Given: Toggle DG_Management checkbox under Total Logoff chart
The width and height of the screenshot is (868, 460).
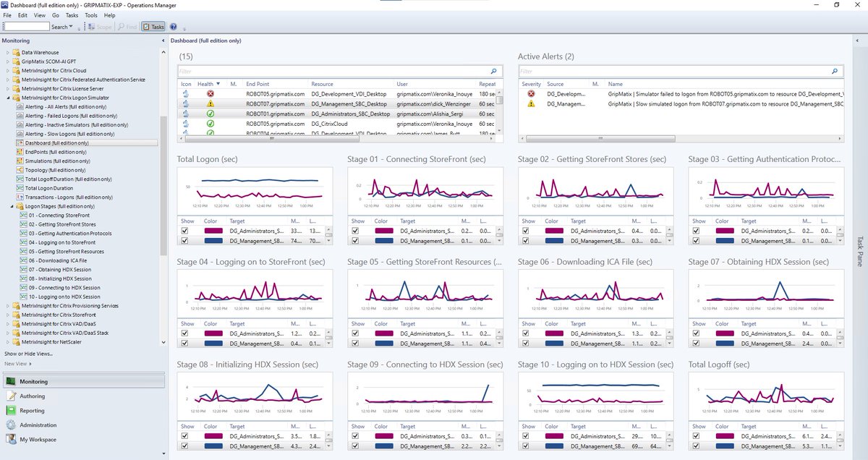Looking at the screenshot, I should 695,446.
